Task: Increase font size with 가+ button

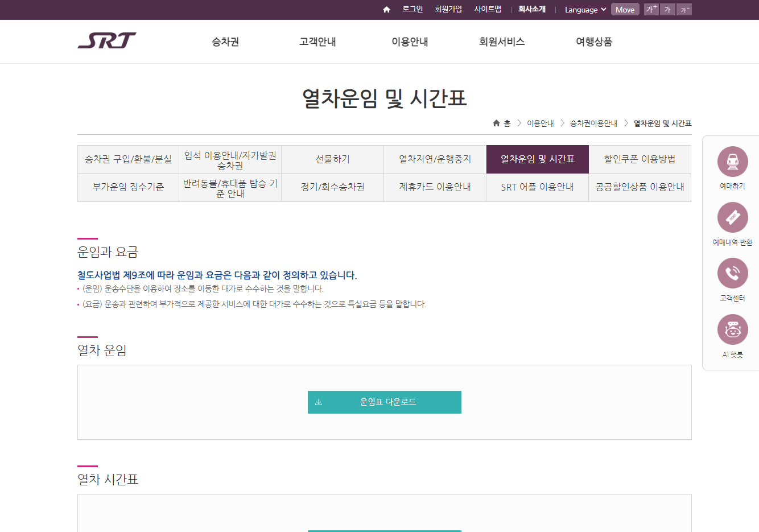Action: [x=651, y=9]
